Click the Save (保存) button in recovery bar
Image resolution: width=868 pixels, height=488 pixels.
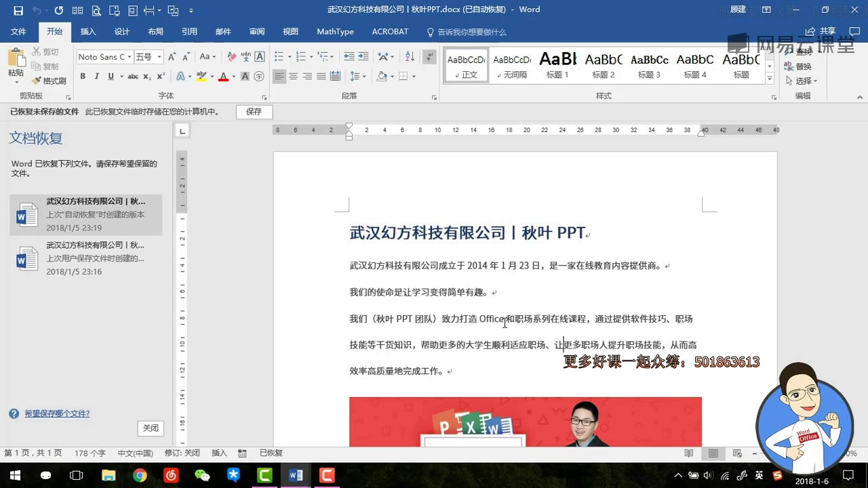pos(254,112)
